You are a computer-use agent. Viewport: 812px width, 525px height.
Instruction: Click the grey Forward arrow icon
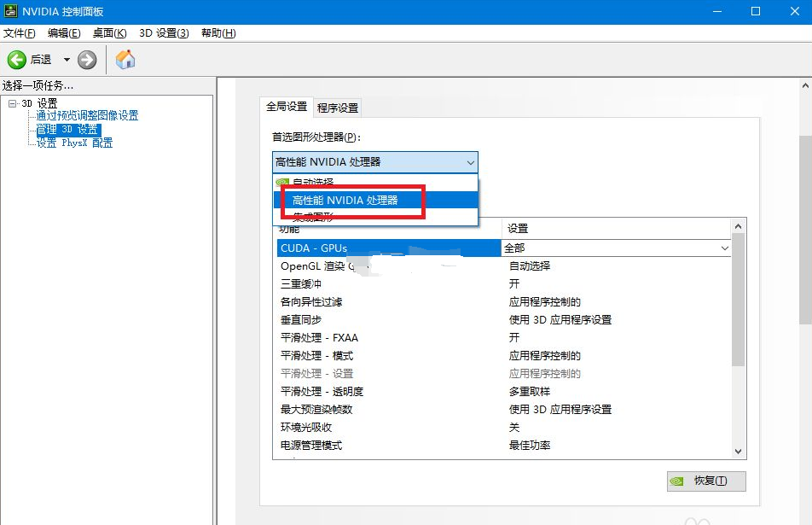point(87,60)
